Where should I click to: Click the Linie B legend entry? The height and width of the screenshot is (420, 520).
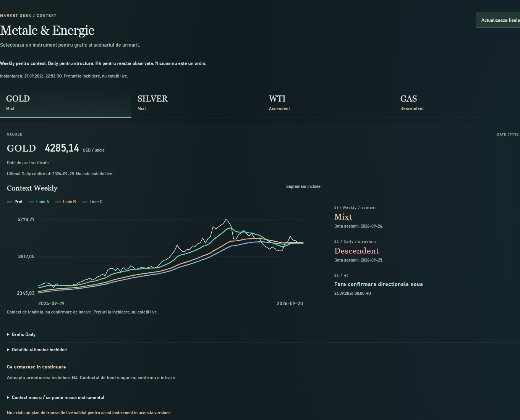(x=66, y=202)
